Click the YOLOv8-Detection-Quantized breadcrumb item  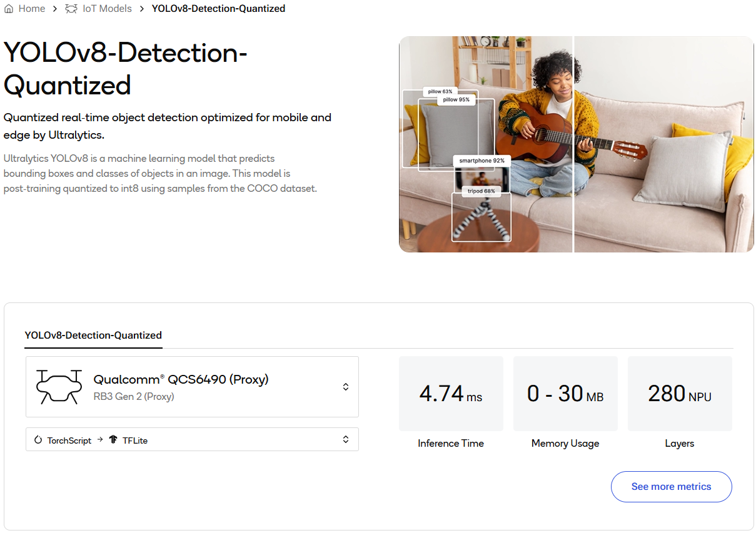[218, 9]
